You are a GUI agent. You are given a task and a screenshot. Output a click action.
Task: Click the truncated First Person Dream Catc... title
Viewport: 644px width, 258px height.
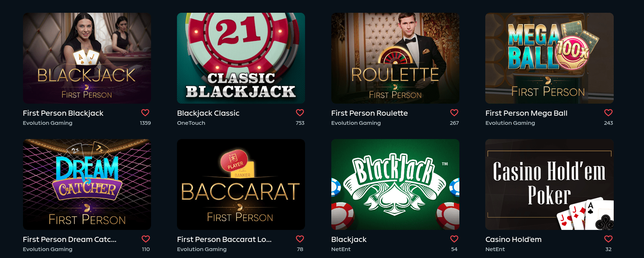point(70,239)
